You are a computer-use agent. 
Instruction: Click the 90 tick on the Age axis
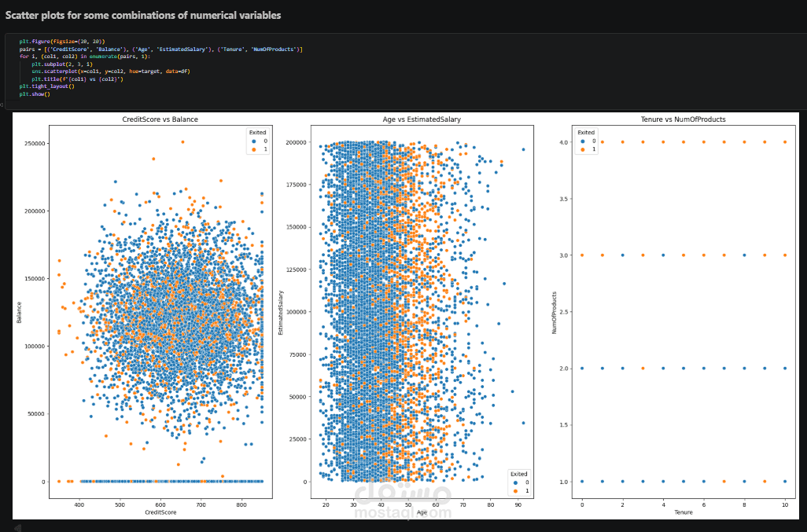518,504
